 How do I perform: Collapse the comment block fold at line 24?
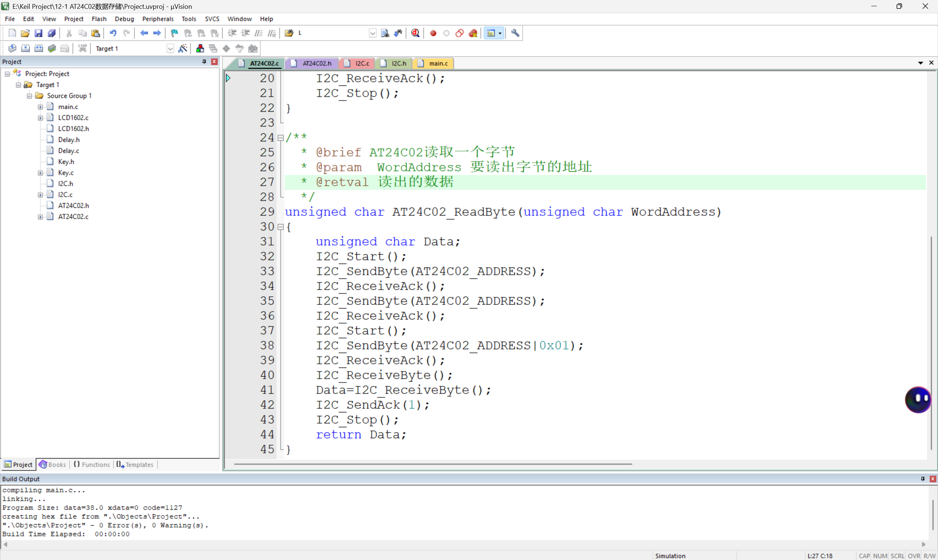tap(280, 138)
